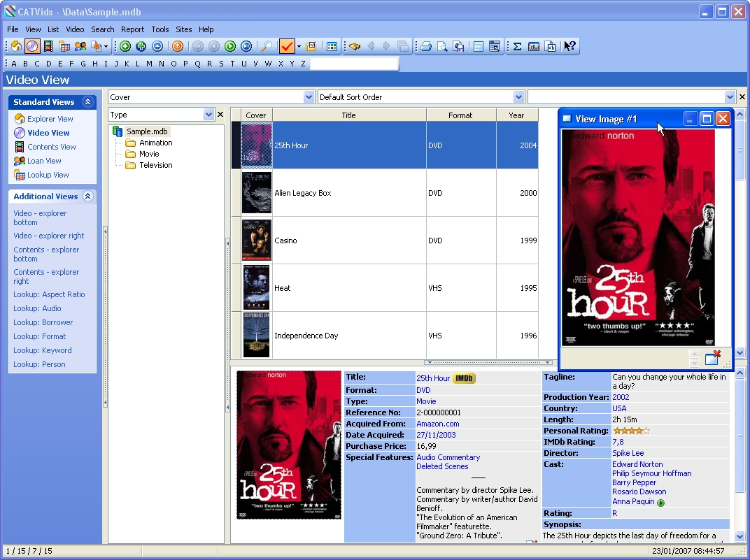Click the bar chart toolbar icon
Screen dimensions: 750x560
(534, 46)
